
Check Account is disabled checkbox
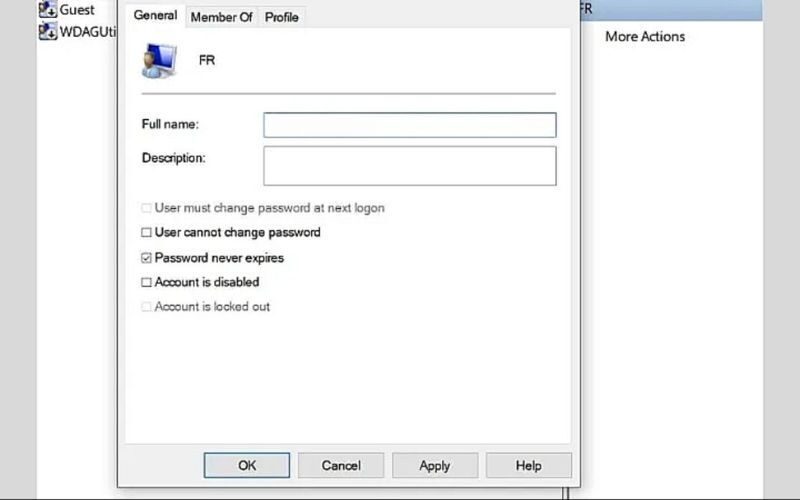pyautogui.click(x=146, y=282)
